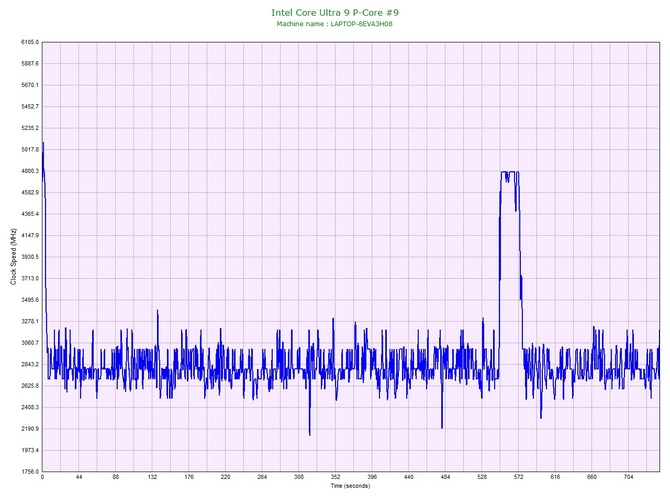Select the Machine name LAPTOP-8EVA3H08 subtitle

point(334,24)
